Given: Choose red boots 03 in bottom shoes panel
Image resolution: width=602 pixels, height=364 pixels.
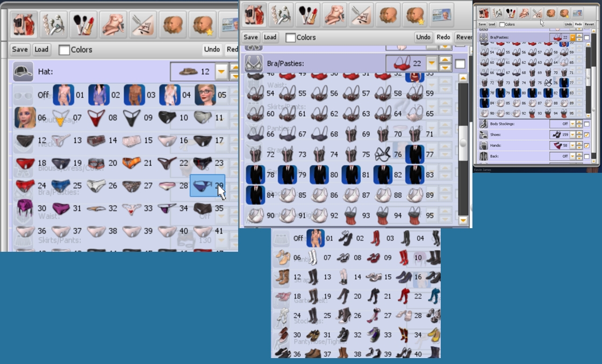Looking at the screenshot, I should point(376,238).
